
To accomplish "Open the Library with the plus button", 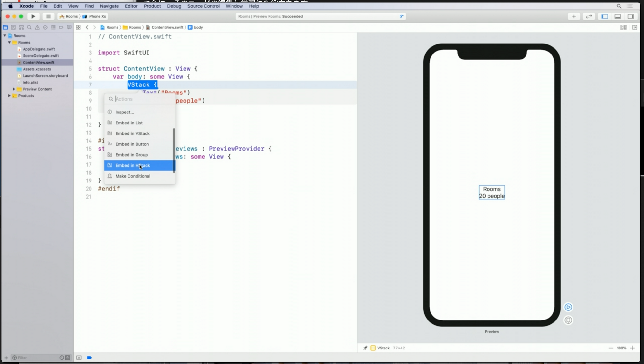I will [x=574, y=16].
